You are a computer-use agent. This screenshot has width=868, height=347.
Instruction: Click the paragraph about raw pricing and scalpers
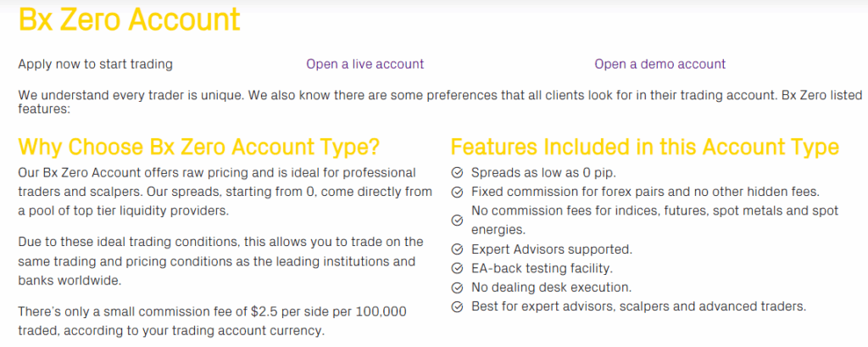click(225, 192)
